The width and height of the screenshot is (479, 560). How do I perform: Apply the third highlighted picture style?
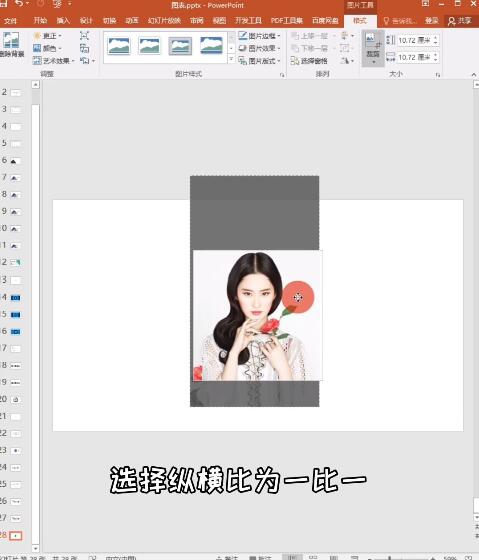click(180, 46)
